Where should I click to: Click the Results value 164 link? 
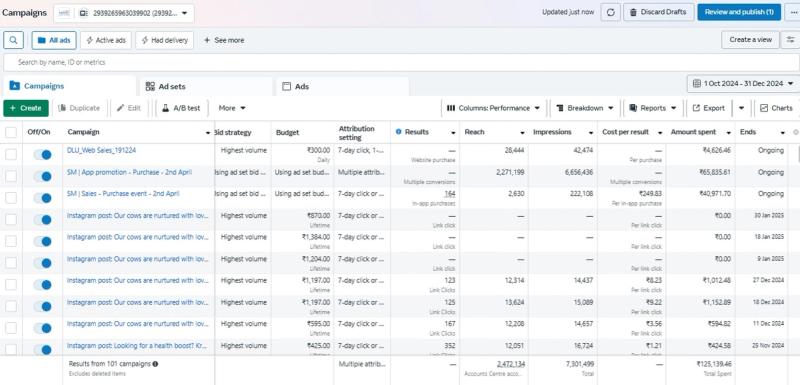point(449,194)
